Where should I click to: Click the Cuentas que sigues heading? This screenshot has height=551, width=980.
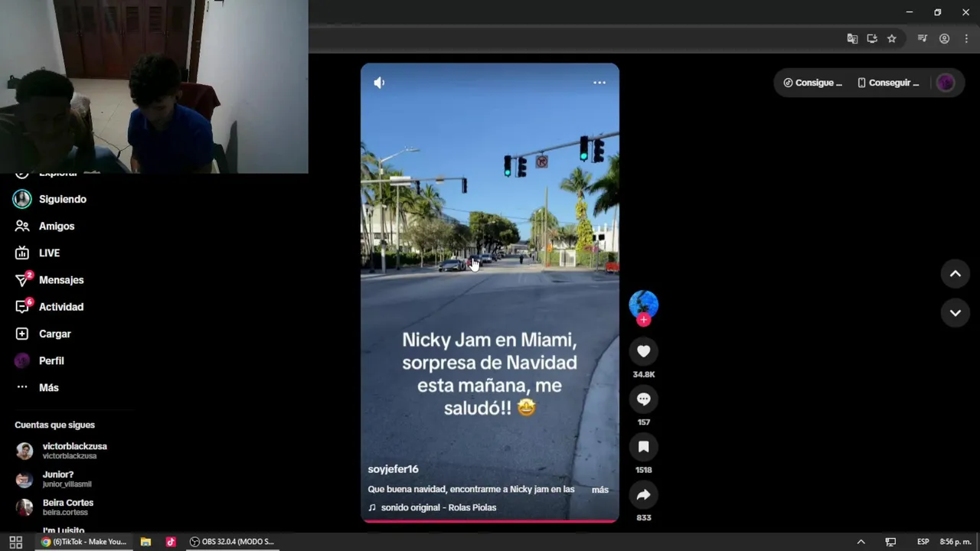[54, 425]
